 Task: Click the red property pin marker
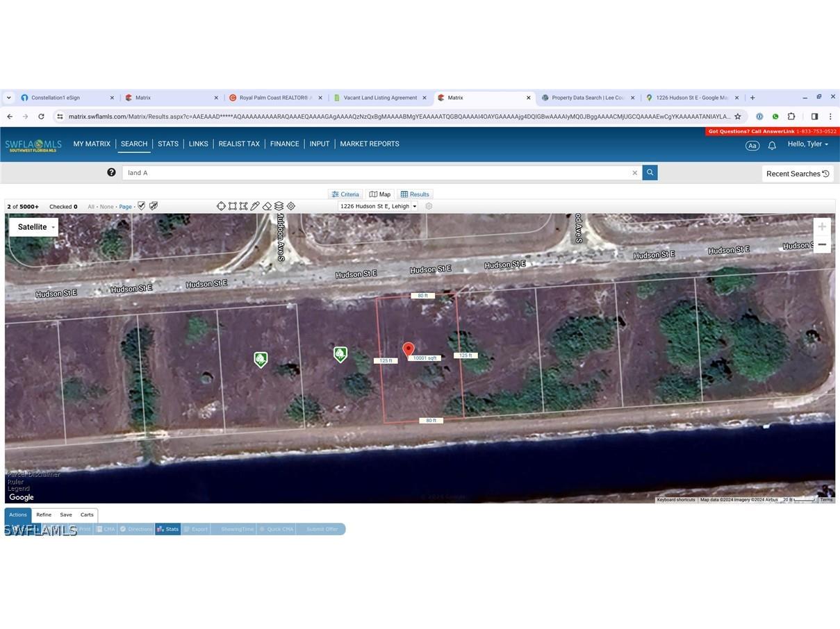coord(409,349)
